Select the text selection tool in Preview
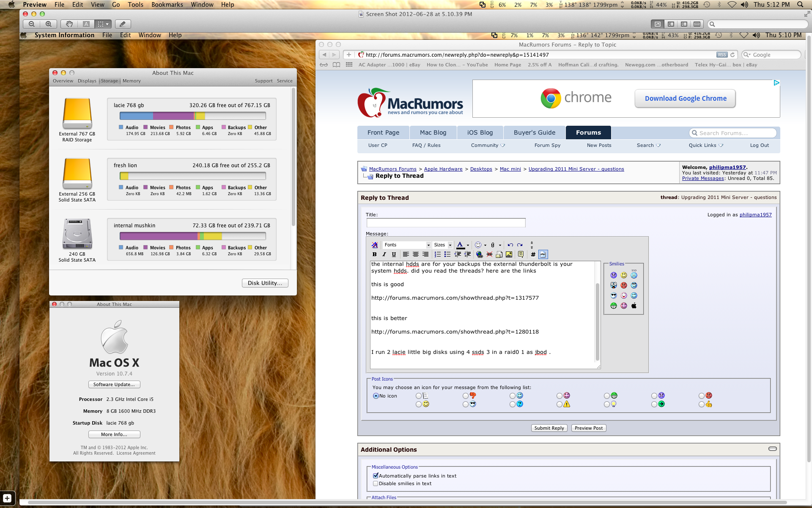 pos(86,24)
